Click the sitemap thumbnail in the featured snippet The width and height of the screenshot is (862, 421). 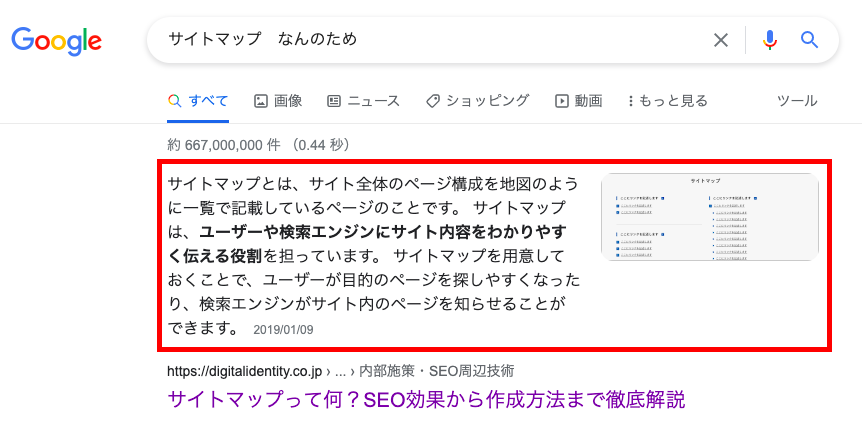pos(710,217)
